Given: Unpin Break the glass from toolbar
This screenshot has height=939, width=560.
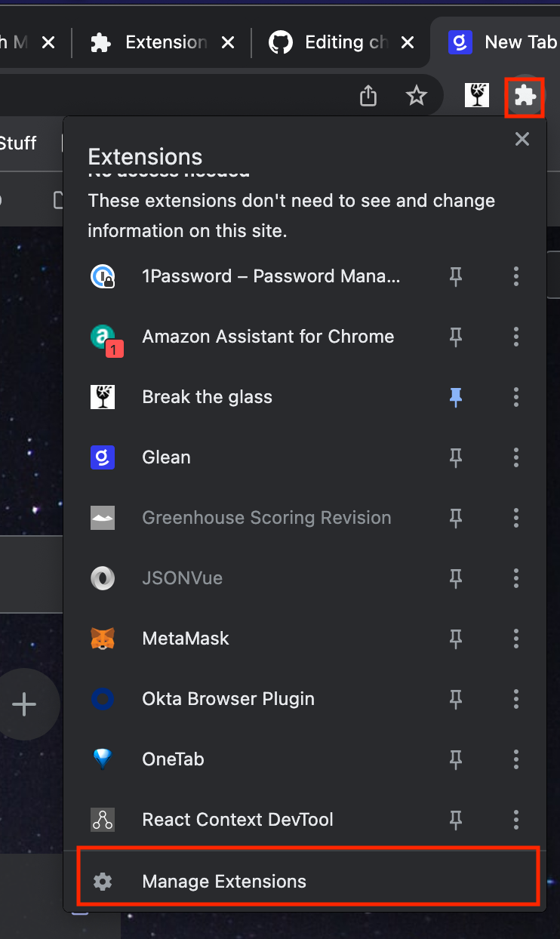Looking at the screenshot, I should pyautogui.click(x=456, y=397).
